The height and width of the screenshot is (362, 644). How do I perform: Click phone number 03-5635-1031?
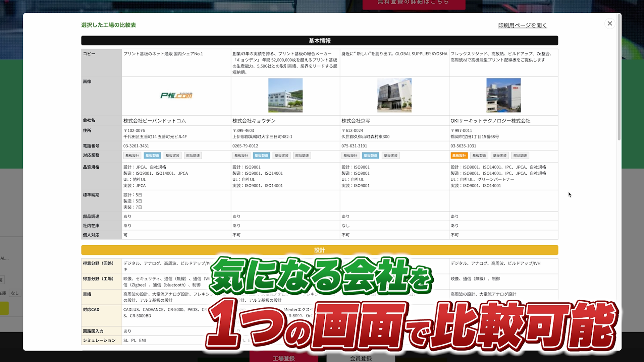[x=463, y=146]
